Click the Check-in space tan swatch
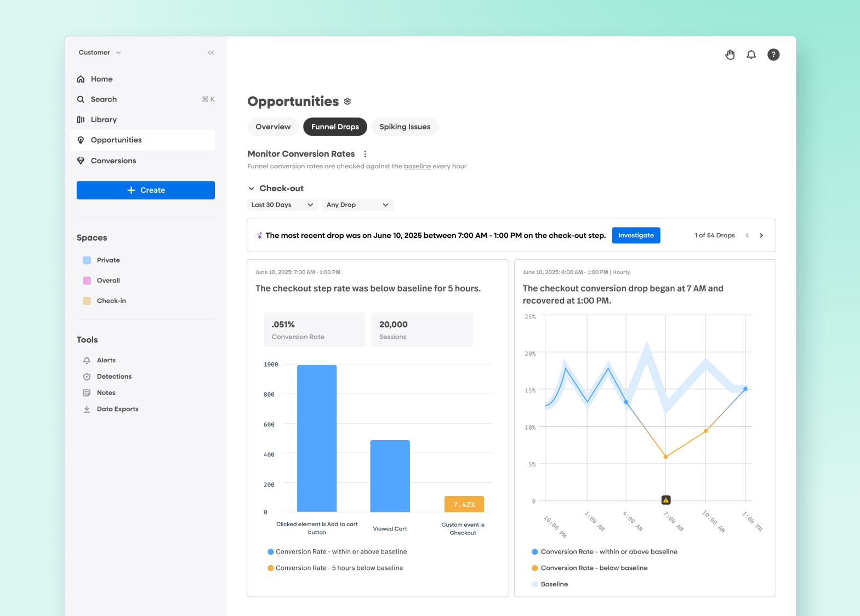Image resolution: width=860 pixels, height=616 pixels. [x=87, y=301]
